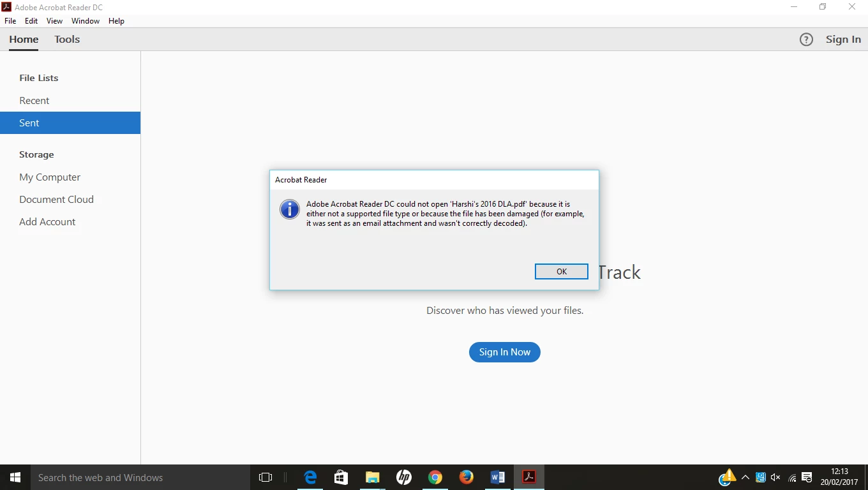
Task: Click the Adobe Acrobat Reader title bar icon
Action: click(x=6, y=7)
